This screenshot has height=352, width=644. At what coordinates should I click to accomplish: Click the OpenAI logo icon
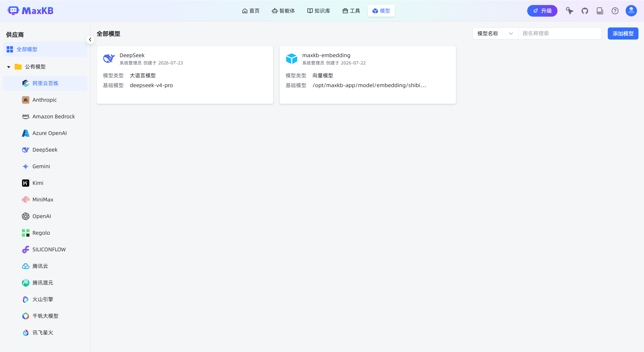(26, 216)
